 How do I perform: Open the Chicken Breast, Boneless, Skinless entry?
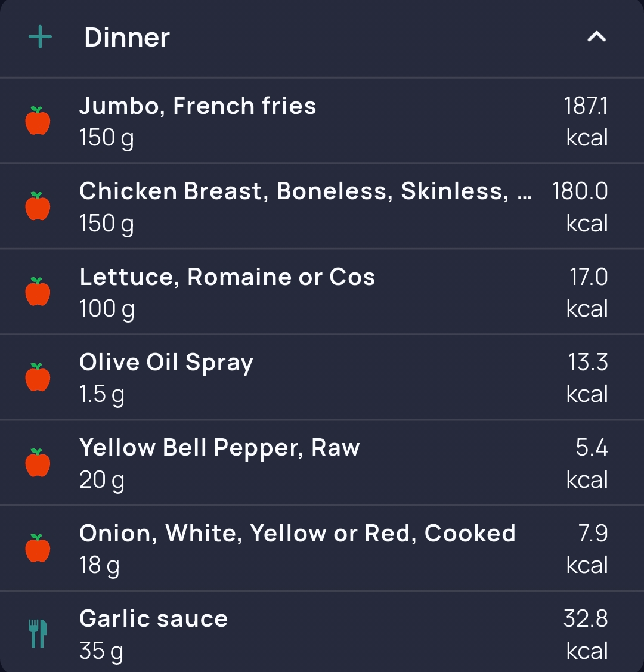coord(322,206)
